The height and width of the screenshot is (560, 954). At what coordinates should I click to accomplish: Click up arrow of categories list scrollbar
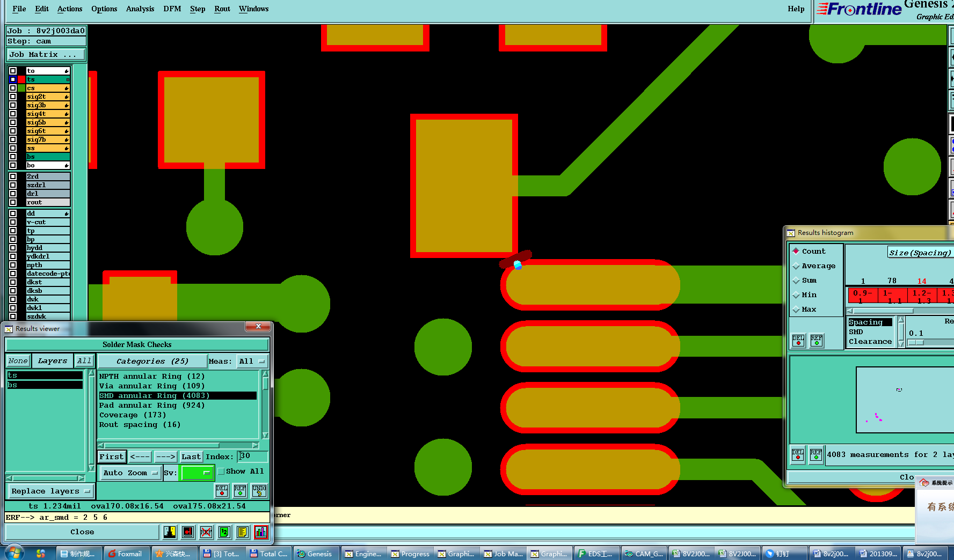[x=265, y=373]
